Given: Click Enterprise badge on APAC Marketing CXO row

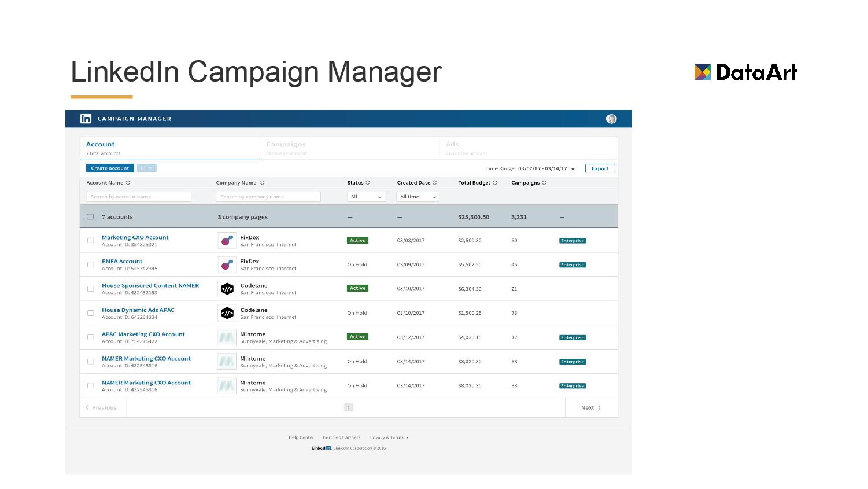Looking at the screenshot, I should [572, 338].
